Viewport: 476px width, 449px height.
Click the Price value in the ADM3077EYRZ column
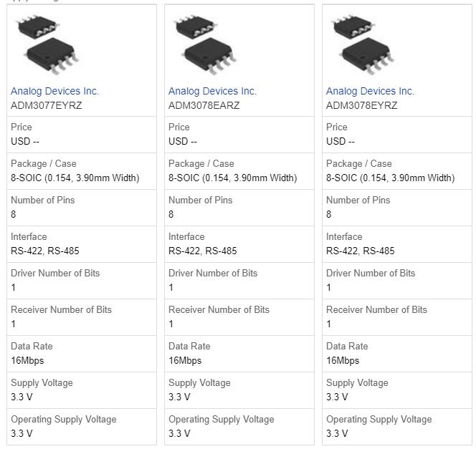click(x=25, y=141)
